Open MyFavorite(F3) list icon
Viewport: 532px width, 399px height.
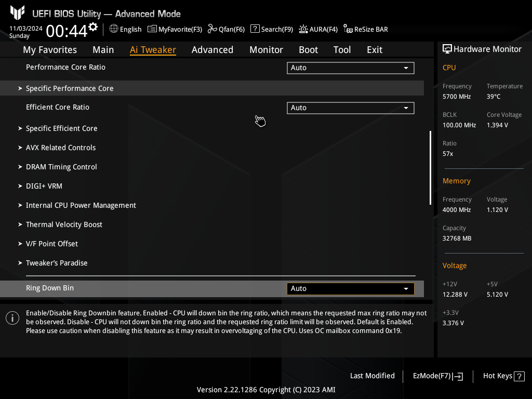[x=152, y=29]
